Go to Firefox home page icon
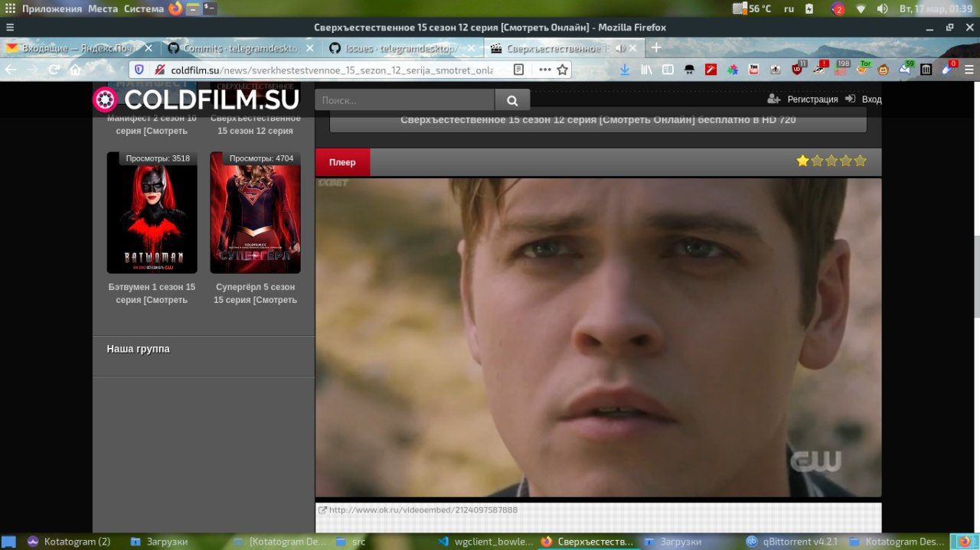The image size is (980, 550). (75, 70)
